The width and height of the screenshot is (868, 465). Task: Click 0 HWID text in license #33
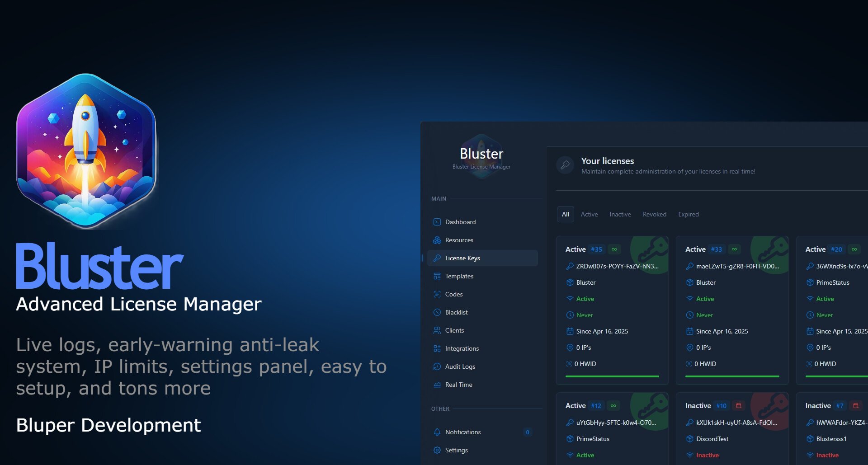coord(705,364)
